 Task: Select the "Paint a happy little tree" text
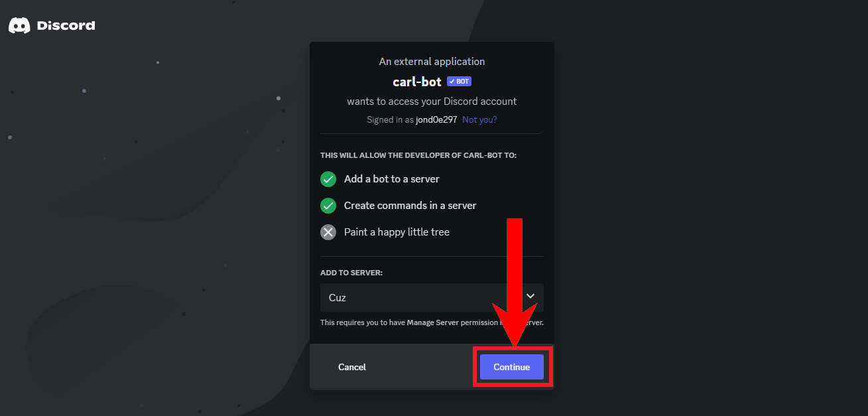[x=397, y=232]
